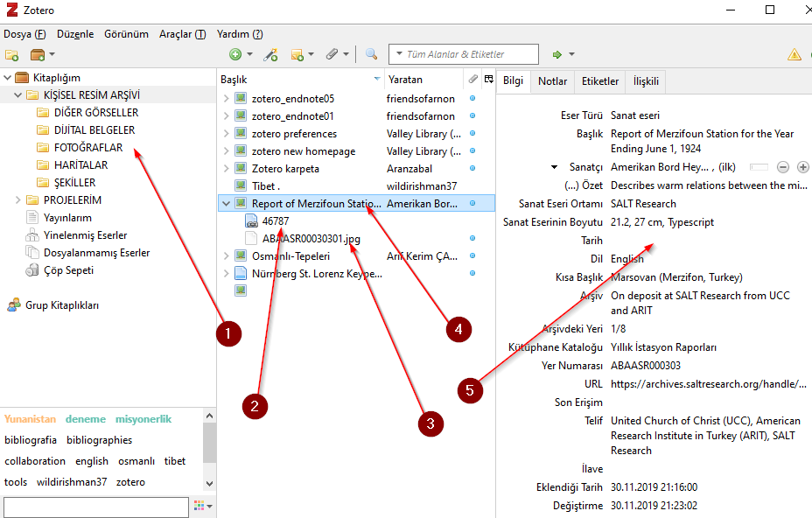Remove the creator with the minus button

(x=783, y=167)
